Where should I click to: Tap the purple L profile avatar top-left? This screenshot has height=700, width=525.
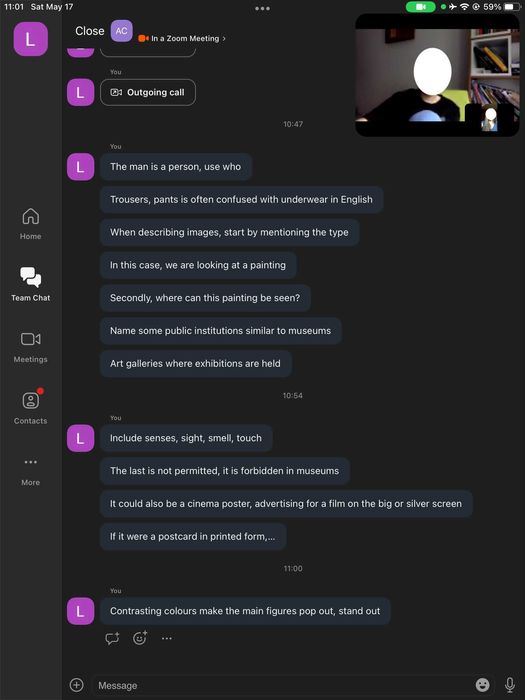(x=30, y=39)
